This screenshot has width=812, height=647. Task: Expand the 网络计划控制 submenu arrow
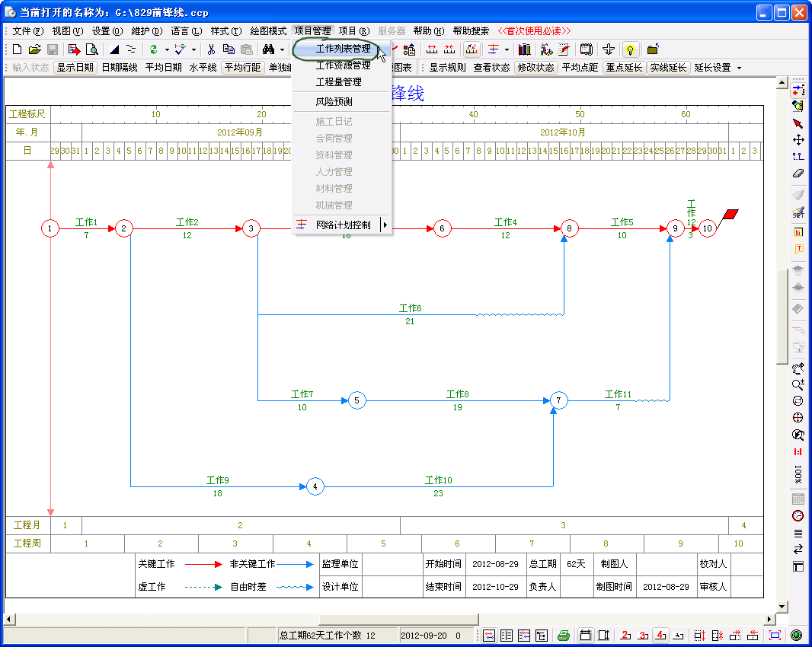tap(385, 225)
